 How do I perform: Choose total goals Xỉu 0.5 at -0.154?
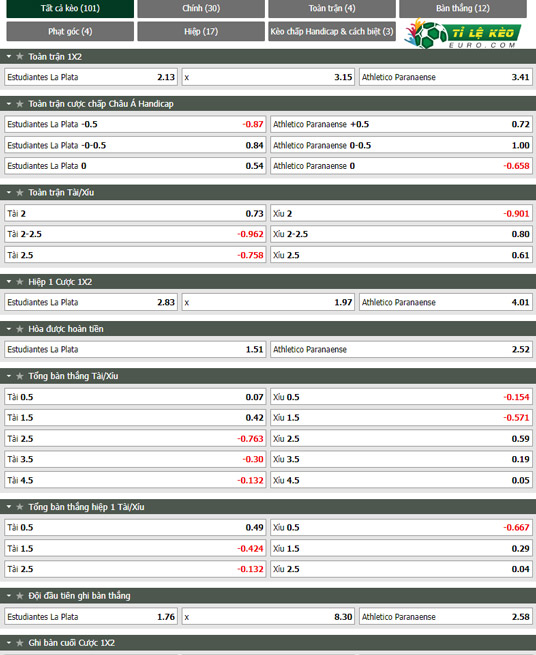(x=401, y=397)
